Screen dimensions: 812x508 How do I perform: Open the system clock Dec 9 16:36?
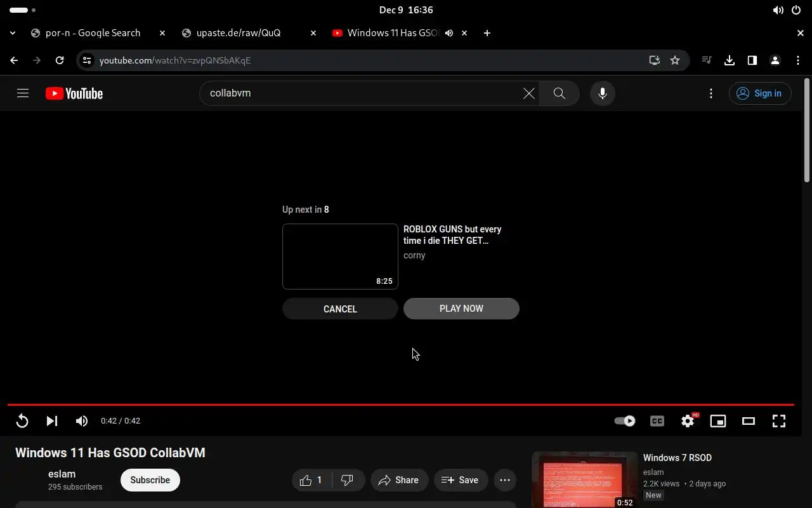pyautogui.click(x=406, y=10)
